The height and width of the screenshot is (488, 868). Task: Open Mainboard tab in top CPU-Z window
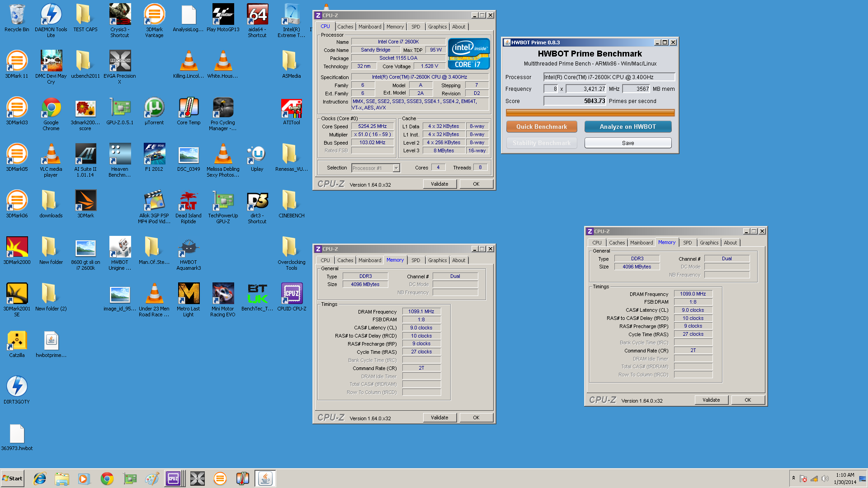point(369,27)
